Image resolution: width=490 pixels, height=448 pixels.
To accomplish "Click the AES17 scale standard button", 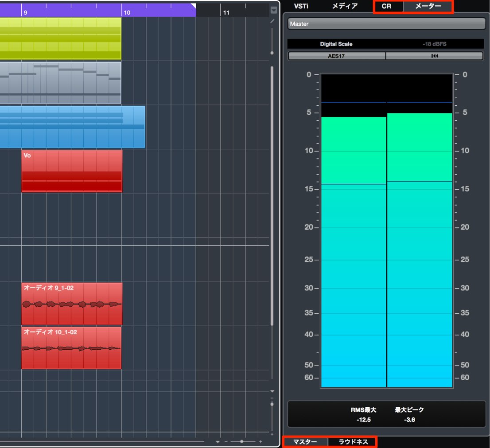I will (x=336, y=56).
